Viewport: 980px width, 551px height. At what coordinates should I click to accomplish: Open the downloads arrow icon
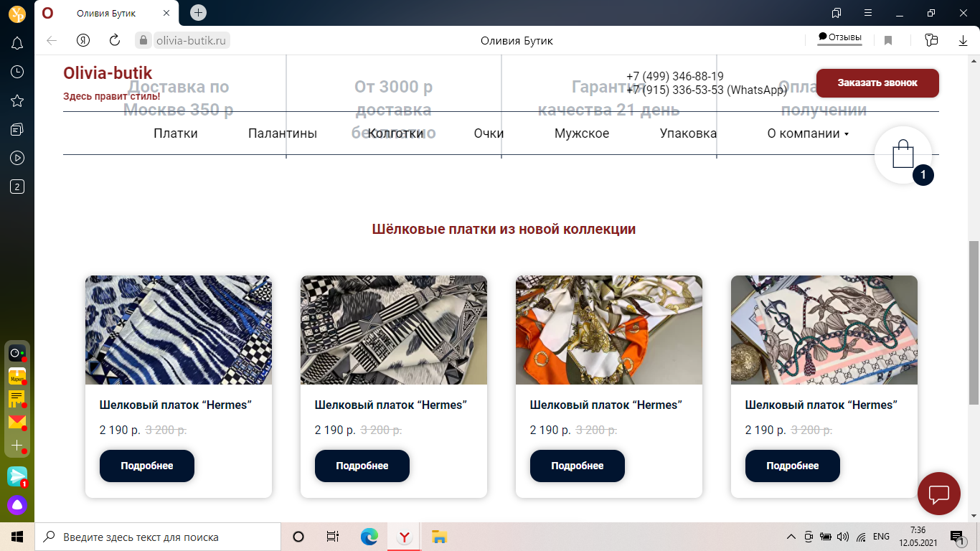coord(963,41)
